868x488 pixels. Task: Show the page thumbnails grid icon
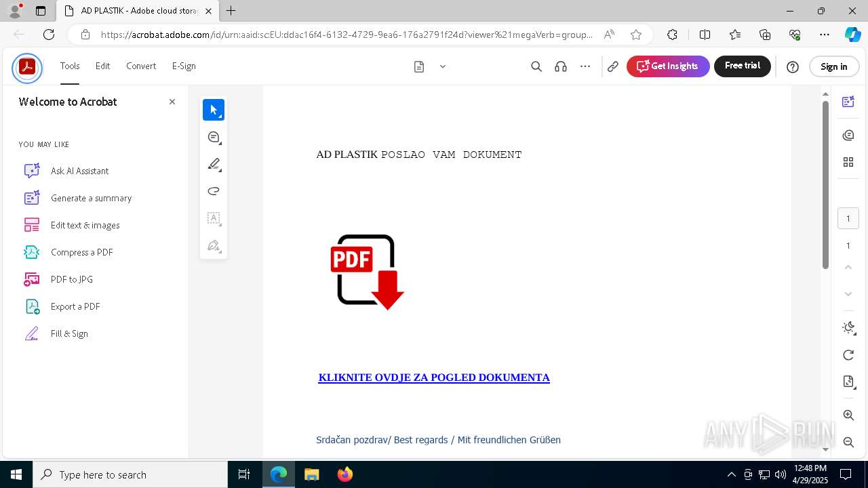click(848, 162)
